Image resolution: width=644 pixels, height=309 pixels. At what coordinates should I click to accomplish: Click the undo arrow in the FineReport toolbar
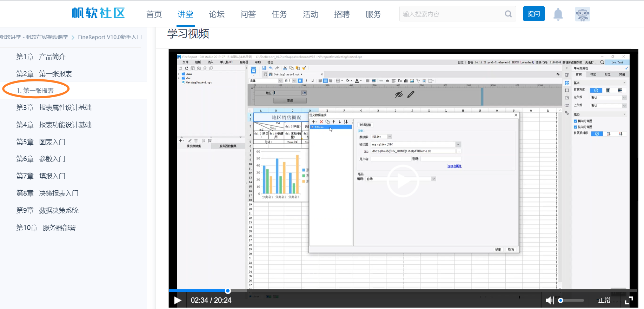tap(271, 68)
